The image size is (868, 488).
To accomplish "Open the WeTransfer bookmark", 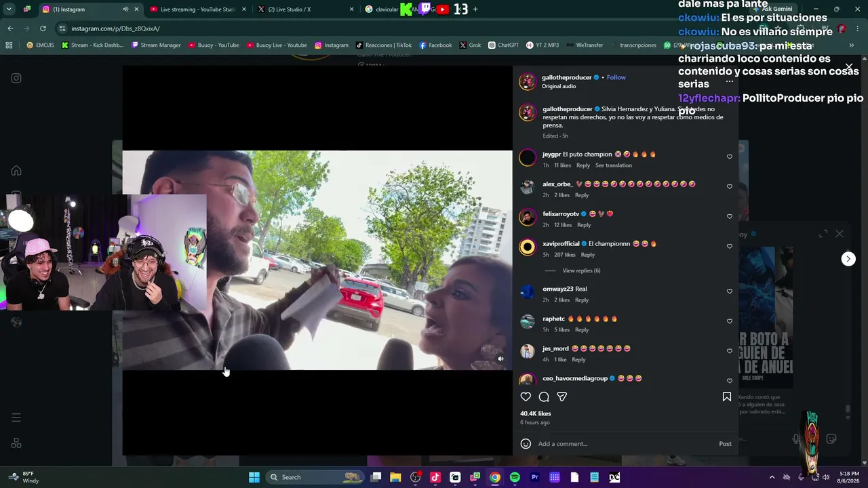I will [585, 45].
